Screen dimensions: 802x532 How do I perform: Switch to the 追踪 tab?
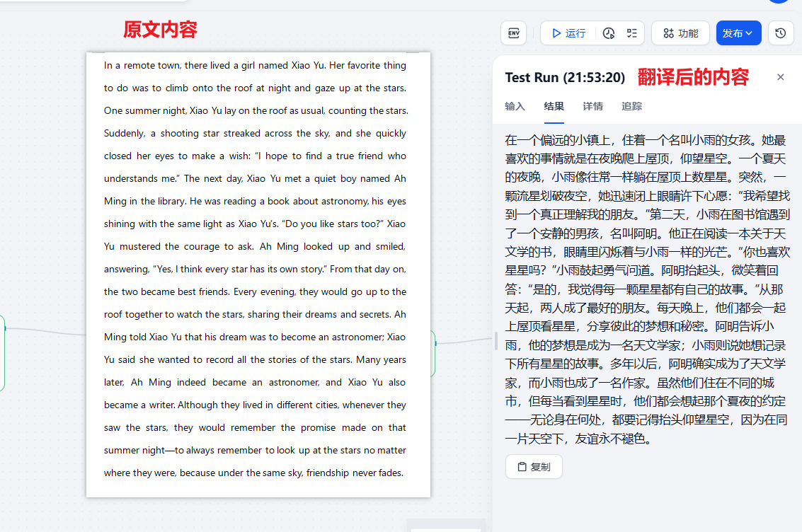pyautogui.click(x=631, y=106)
